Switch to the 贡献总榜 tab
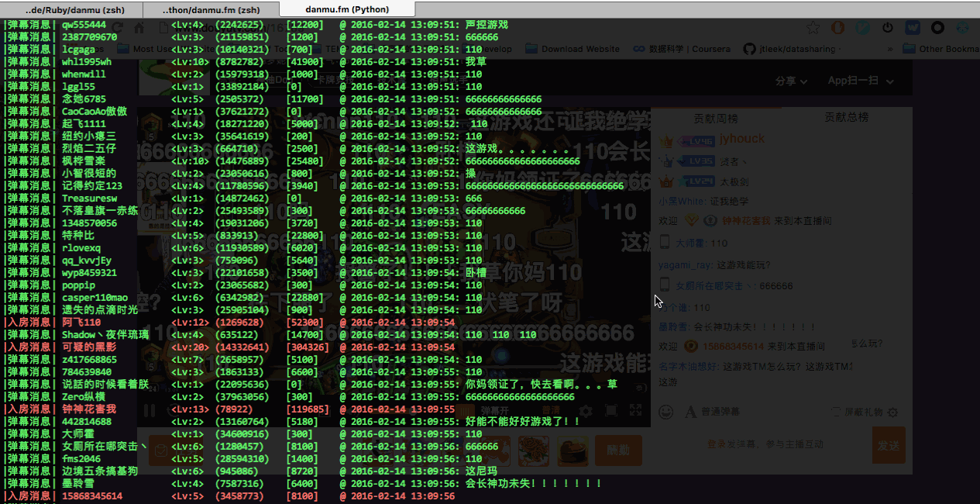Screen dimensions: 980x504 [846, 117]
